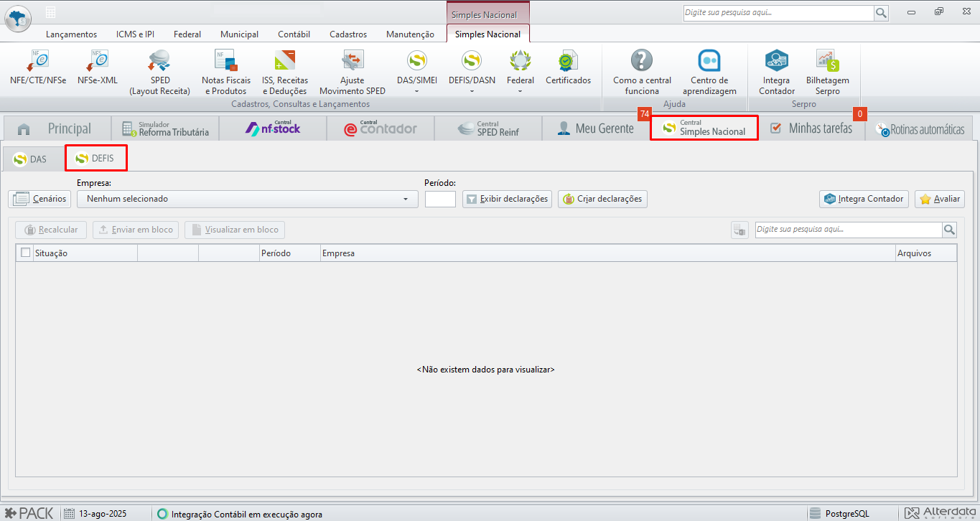Click the PostgreSQL database status indicator
Viewport: 980px width, 521px height.
click(x=839, y=514)
